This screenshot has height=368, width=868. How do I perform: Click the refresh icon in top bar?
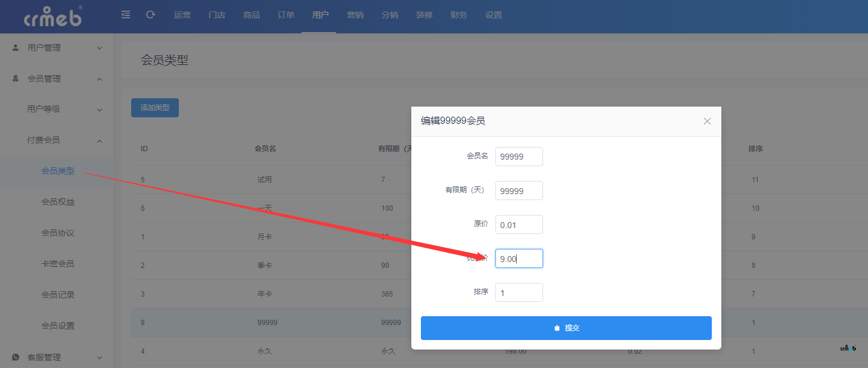click(x=151, y=15)
